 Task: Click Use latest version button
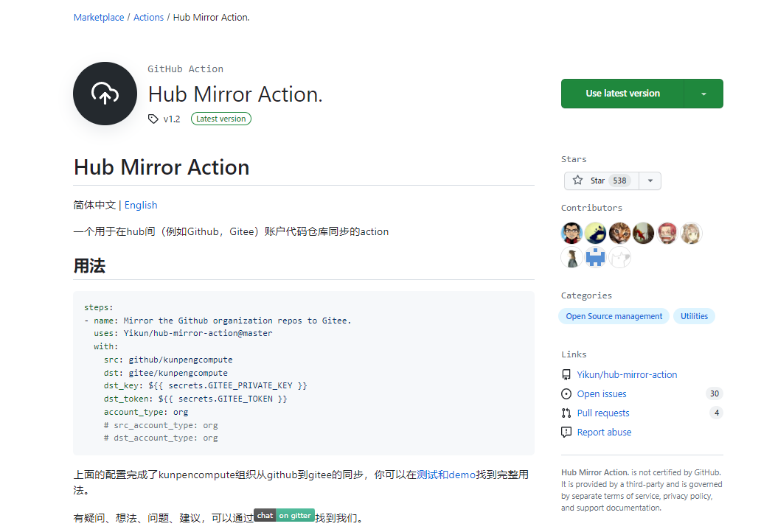[622, 94]
